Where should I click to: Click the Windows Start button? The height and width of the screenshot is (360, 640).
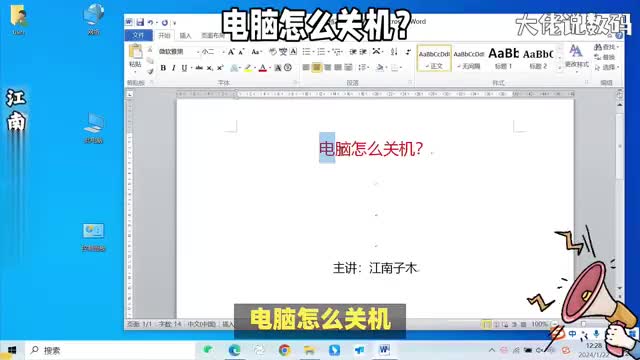coord(12,350)
